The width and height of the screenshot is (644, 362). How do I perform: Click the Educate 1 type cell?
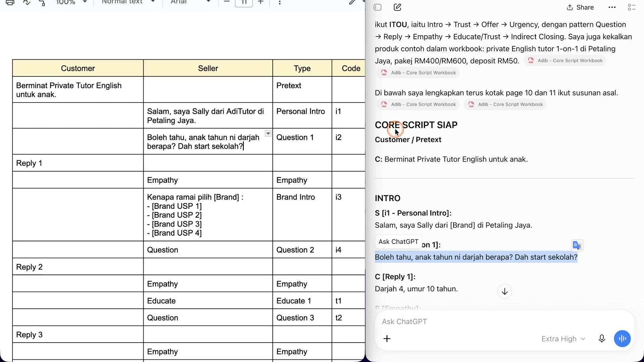(x=302, y=301)
